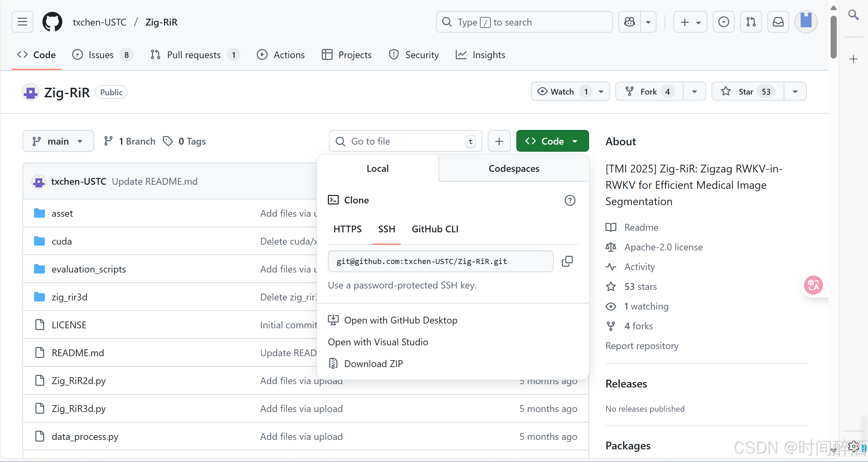Open the hamburger navigation menu
868x462 pixels.
tap(22, 22)
